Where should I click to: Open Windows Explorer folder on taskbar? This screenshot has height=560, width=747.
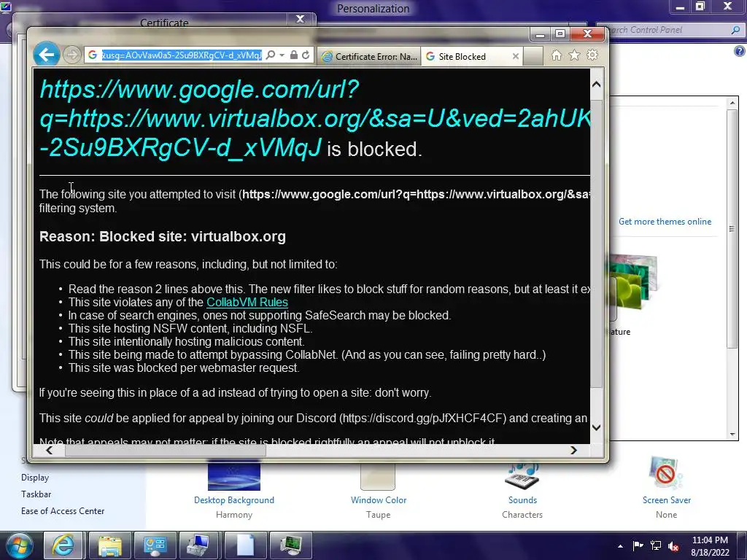(109, 545)
